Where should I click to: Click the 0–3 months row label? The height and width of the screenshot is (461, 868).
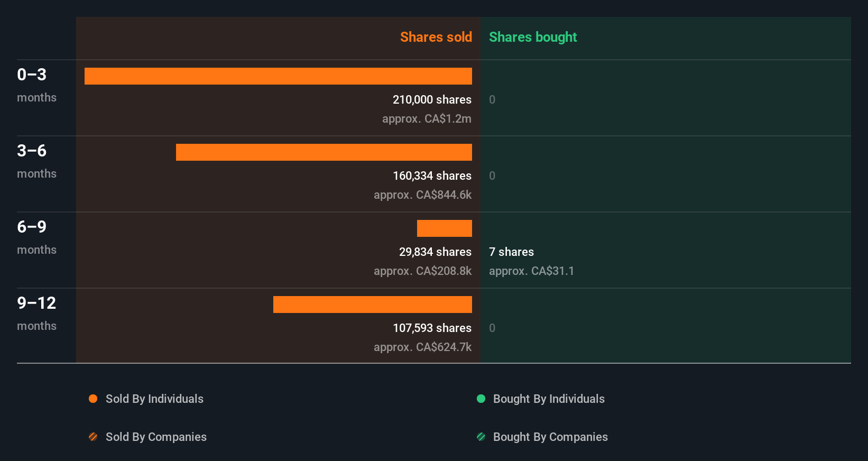36,85
